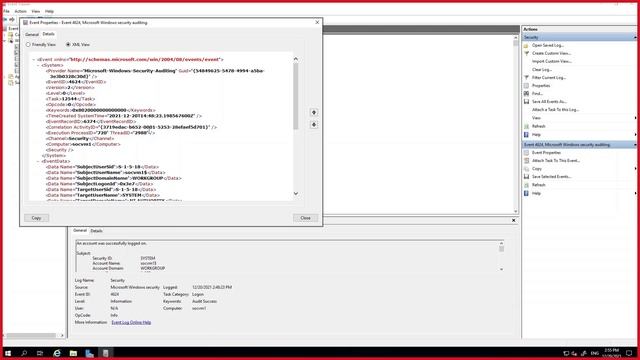Select the XML View radio button
The image size is (640, 360).
(68, 44)
